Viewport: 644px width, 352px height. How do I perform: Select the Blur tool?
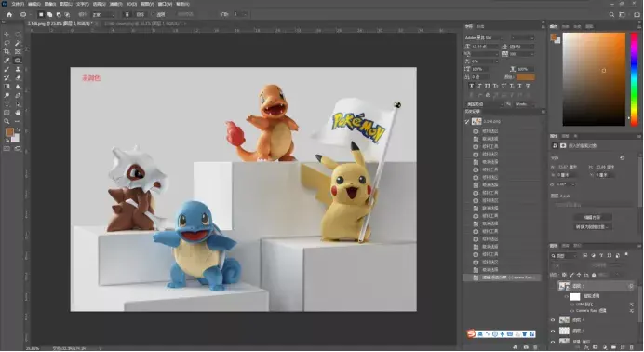pyautogui.click(x=18, y=87)
